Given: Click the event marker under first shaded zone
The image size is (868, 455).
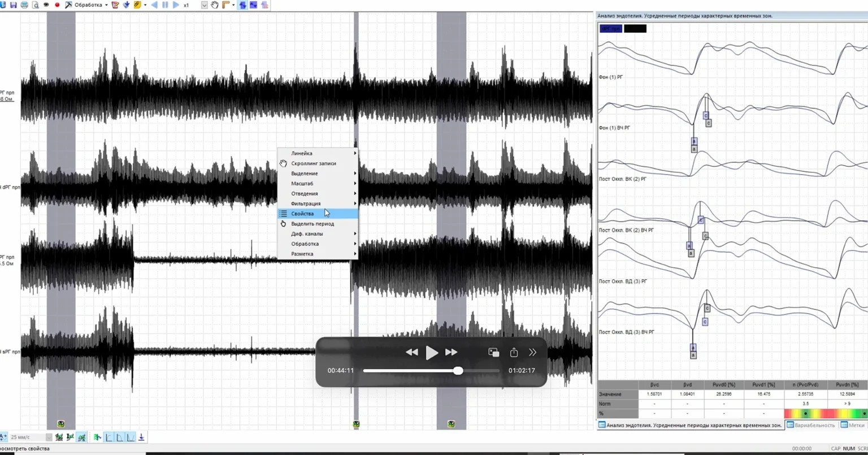Looking at the screenshot, I should point(61,424).
